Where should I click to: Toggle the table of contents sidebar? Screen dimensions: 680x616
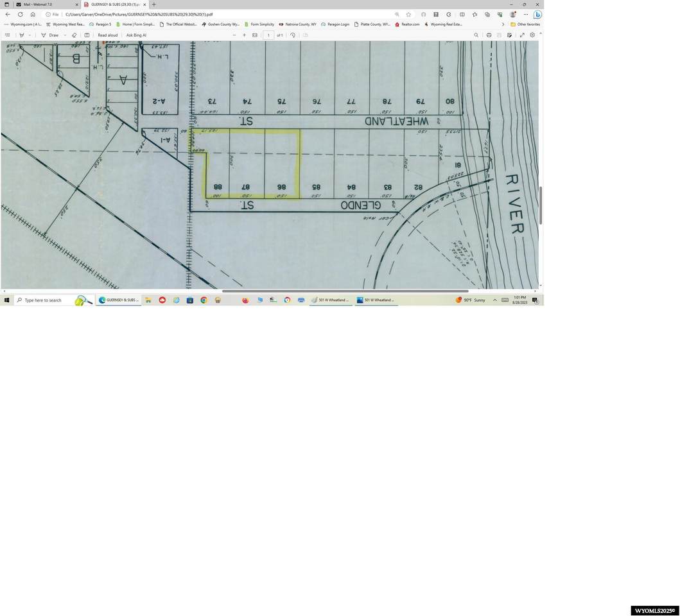point(7,35)
